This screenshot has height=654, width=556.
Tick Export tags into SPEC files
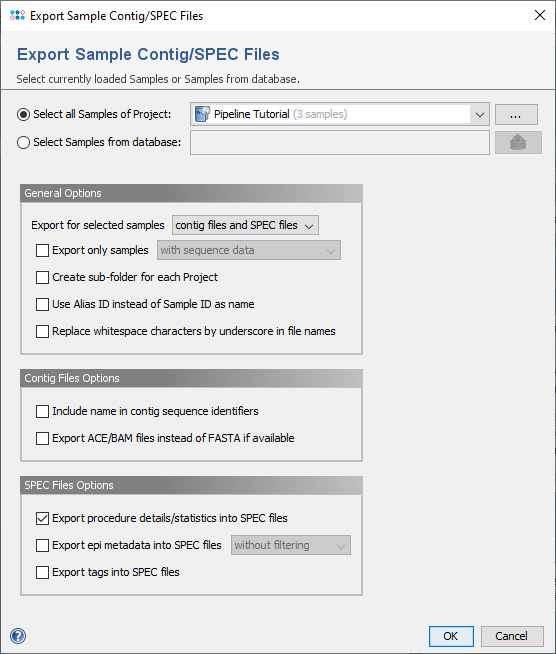pos(42,573)
